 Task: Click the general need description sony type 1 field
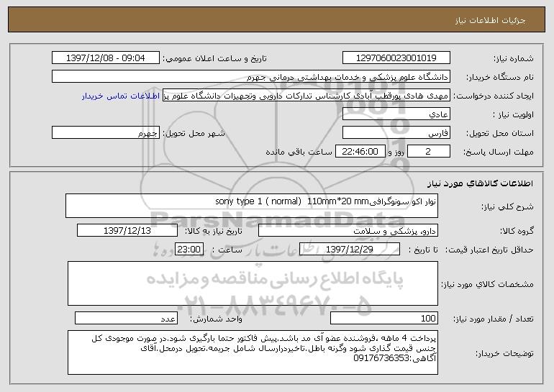coord(252,206)
